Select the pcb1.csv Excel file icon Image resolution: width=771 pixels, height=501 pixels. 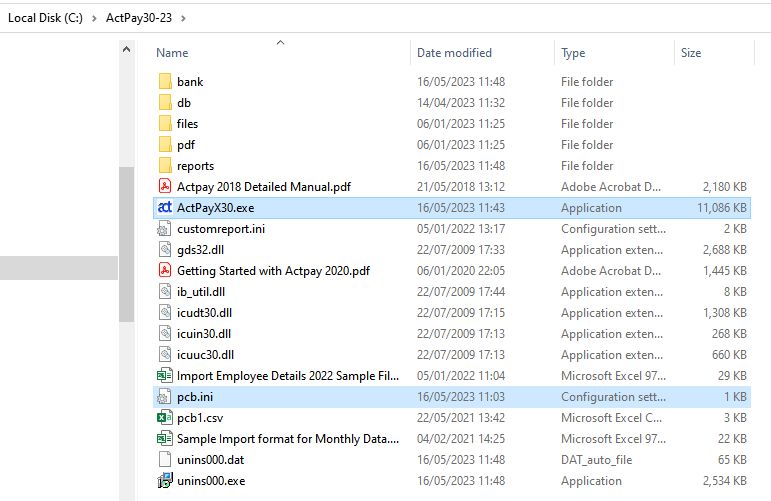pos(165,418)
